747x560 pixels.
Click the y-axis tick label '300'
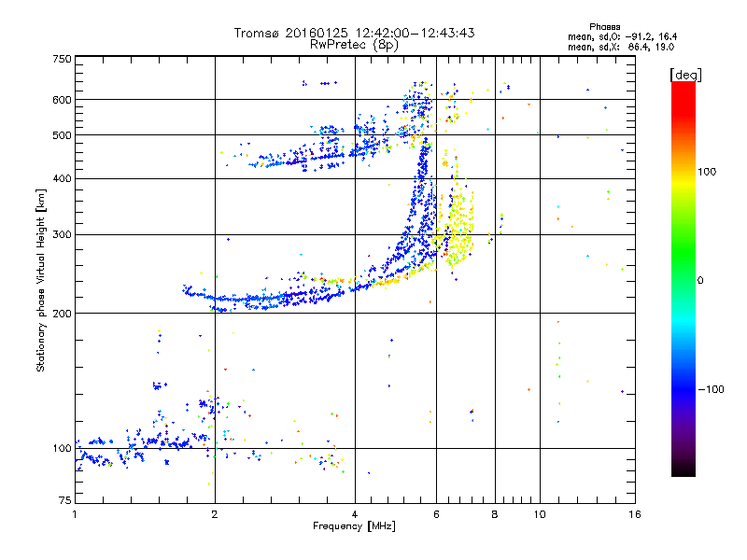coord(63,235)
